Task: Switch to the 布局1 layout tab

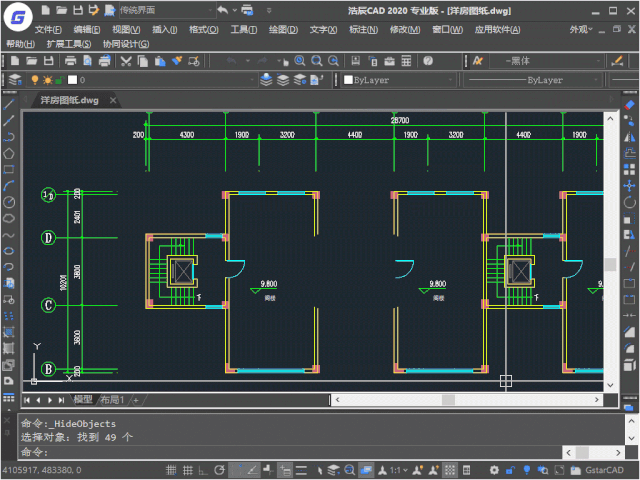Action: click(x=112, y=400)
